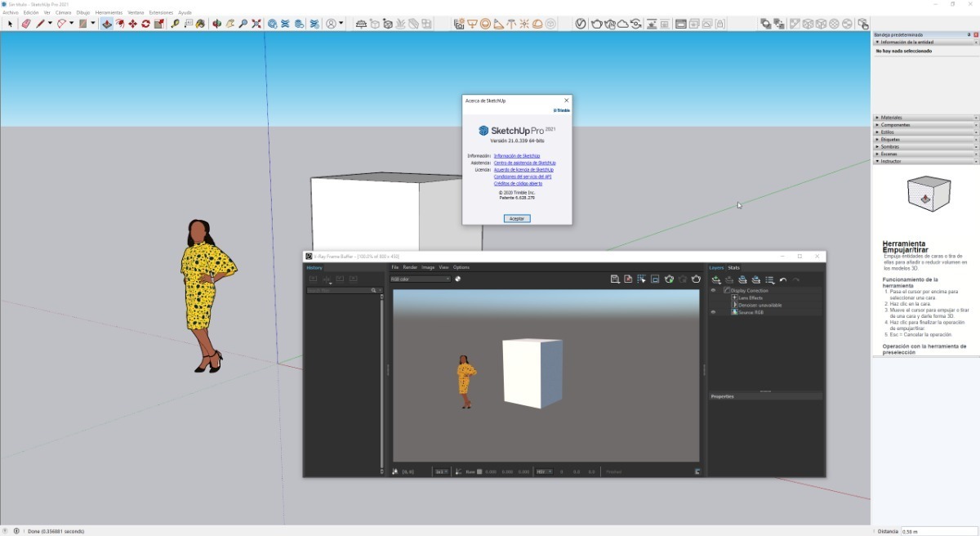Start V-Ray interactive render icon
The image size is (980, 536).
click(610, 24)
